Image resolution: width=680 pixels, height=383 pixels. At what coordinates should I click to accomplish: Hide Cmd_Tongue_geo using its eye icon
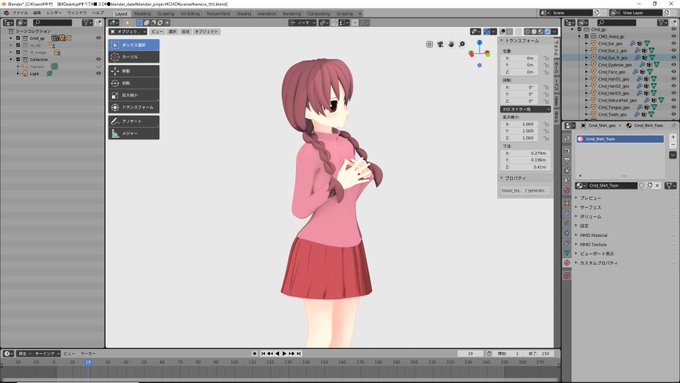pos(673,107)
